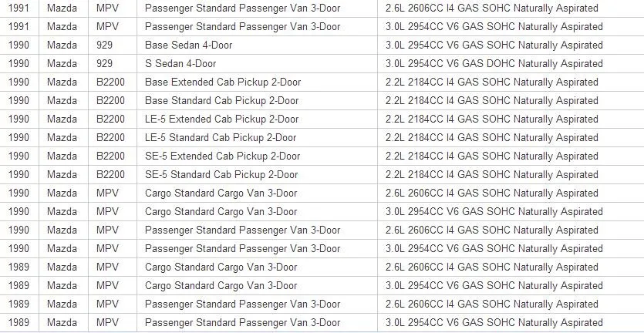Select the DOHC Naturally Aspirated engine cell
The image size is (644, 333).
pyautogui.click(x=511, y=64)
